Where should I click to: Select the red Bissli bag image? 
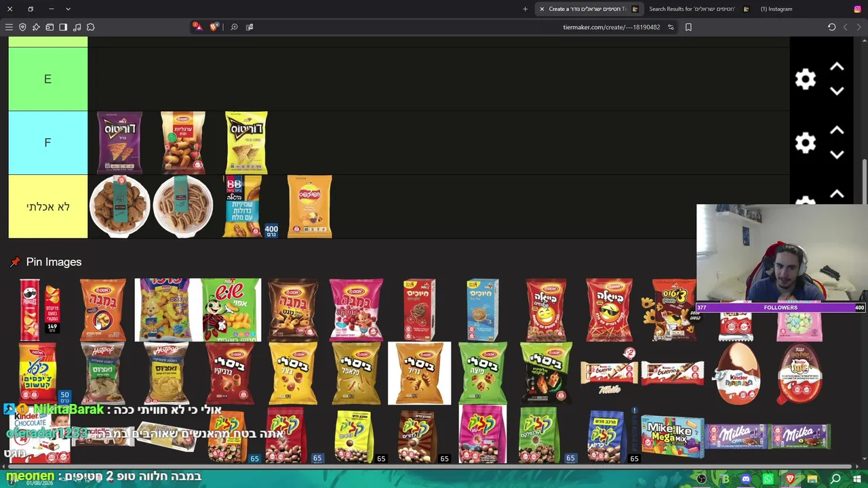coord(230,373)
